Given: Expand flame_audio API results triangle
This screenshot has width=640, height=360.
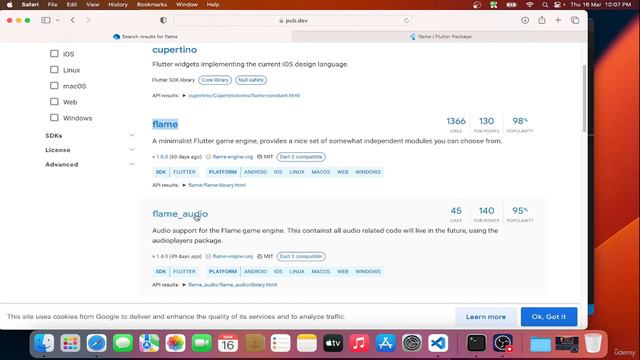Looking at the screenshot, I should 184,285.
